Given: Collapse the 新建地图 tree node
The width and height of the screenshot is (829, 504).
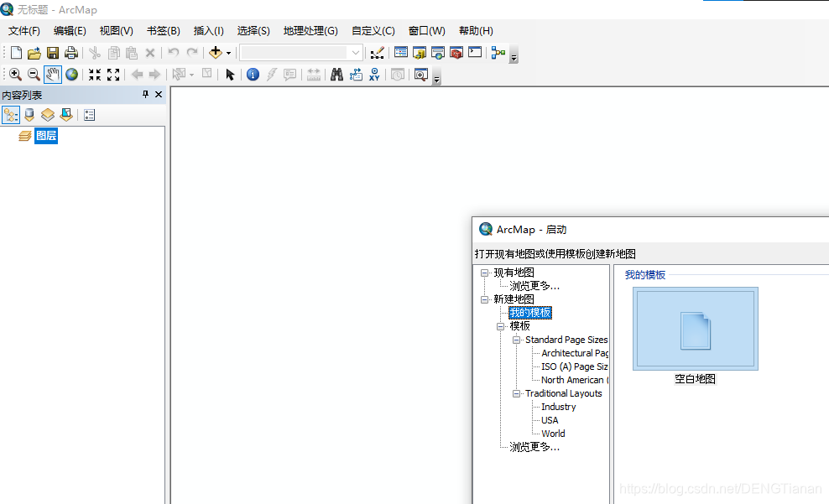Looking at the screenshot, I should 484,299.
